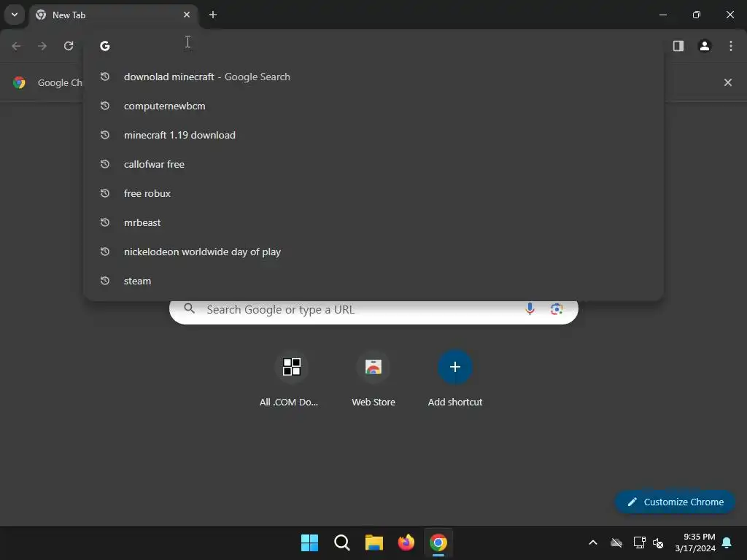Show hidden system tray icons
The image size is (747, 560).
click(x=593, y=542)
